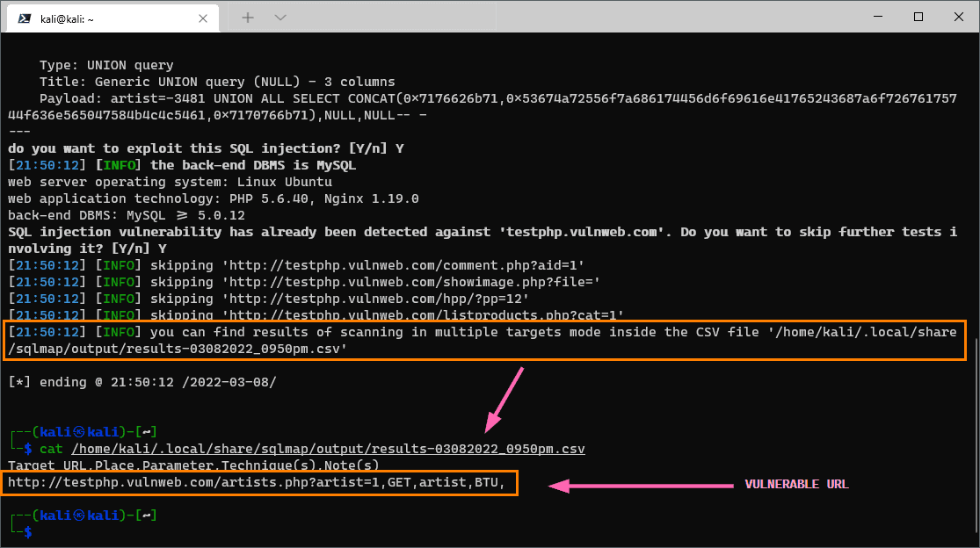
Task: Click 'back-end DBMS: MySQL ≥ 5.0.12' line
Action: coord(127,215)
